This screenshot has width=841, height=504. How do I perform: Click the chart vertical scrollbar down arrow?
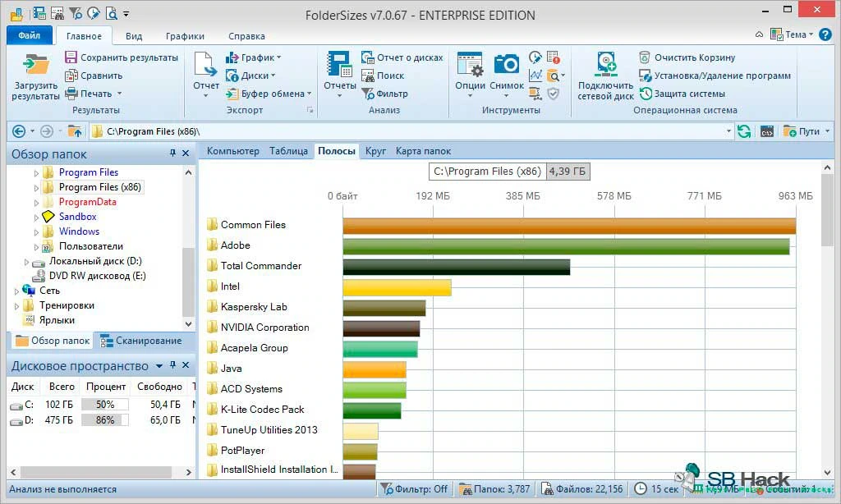click(827, 472)
